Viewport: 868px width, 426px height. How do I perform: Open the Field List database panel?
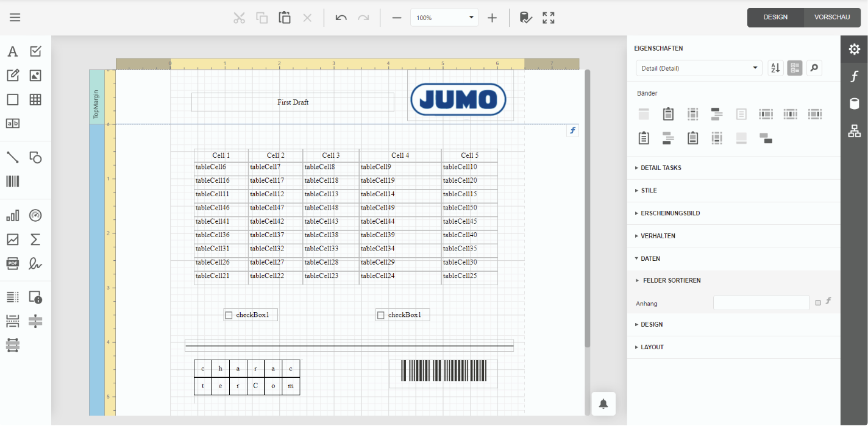(x=854, y=104)
